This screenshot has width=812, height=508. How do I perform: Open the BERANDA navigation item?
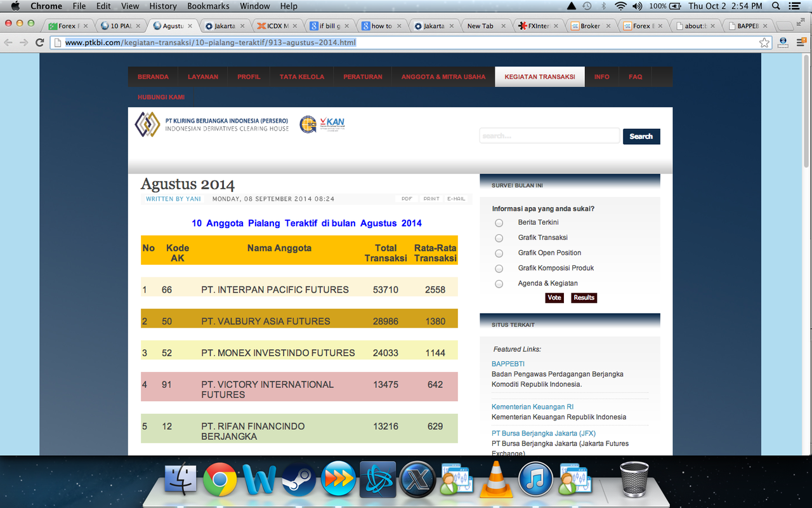pyautogui.click(x=153, y=77)
